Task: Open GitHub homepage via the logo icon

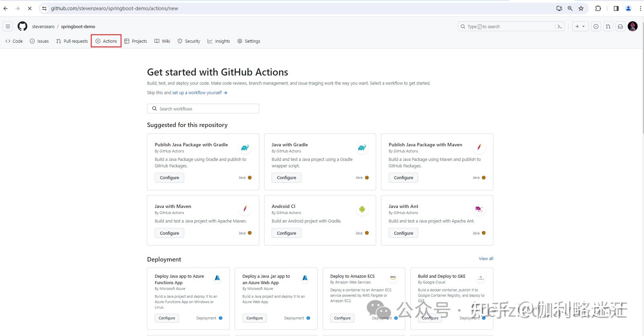Action: [22, 26]
